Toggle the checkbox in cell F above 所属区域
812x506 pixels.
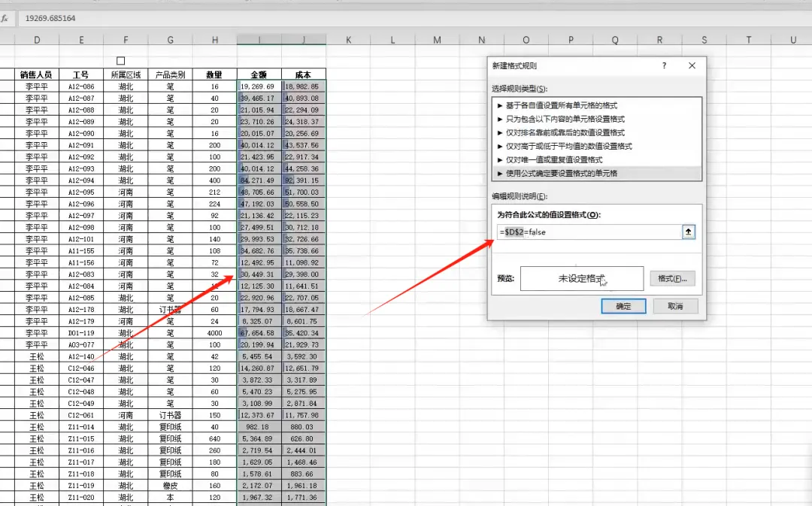pos(120,61)
